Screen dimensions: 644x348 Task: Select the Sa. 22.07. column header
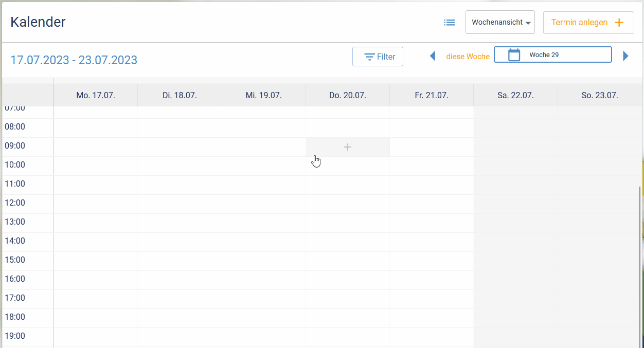pyautogui.click(x=515, y=96)
